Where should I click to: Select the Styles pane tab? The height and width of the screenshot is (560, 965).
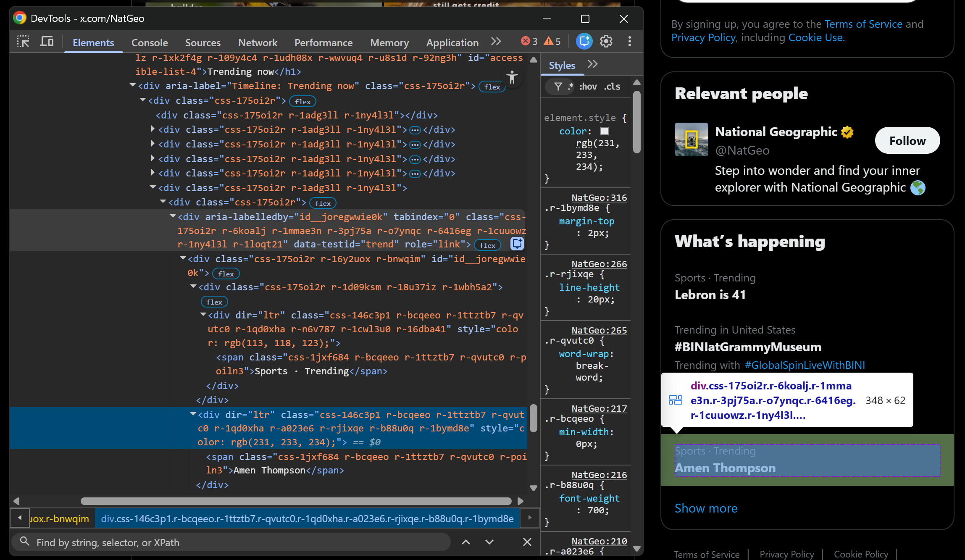click(x=562, y=66)
